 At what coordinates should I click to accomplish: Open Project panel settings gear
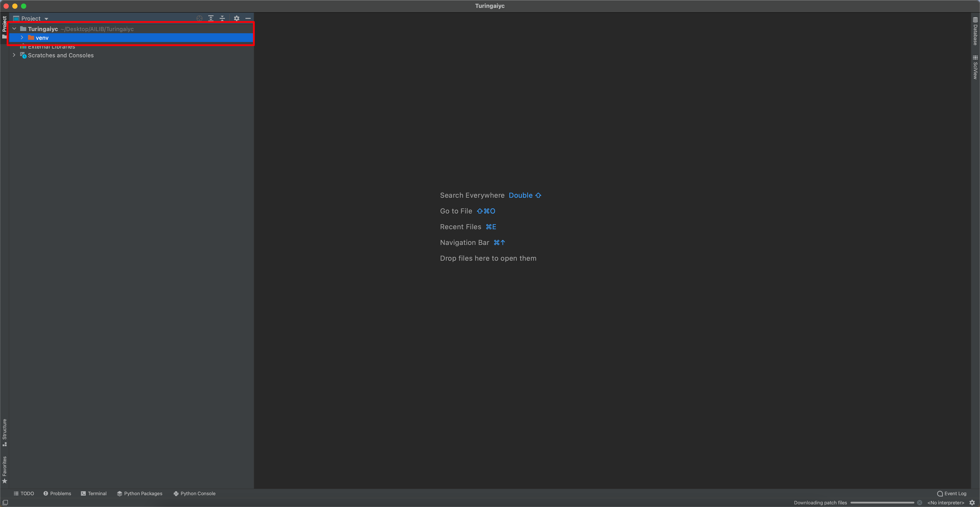click(237, 18)
